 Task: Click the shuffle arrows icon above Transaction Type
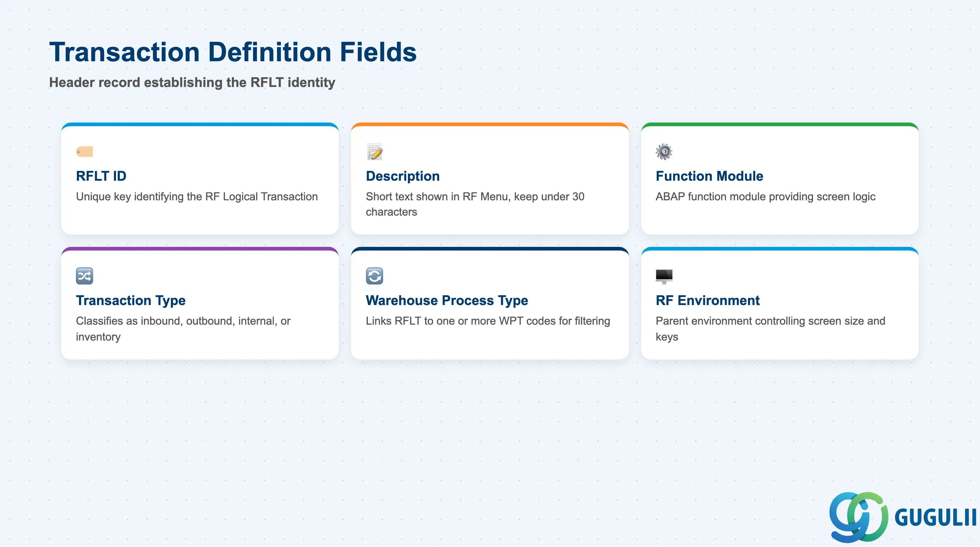click(x=85, y=276)
